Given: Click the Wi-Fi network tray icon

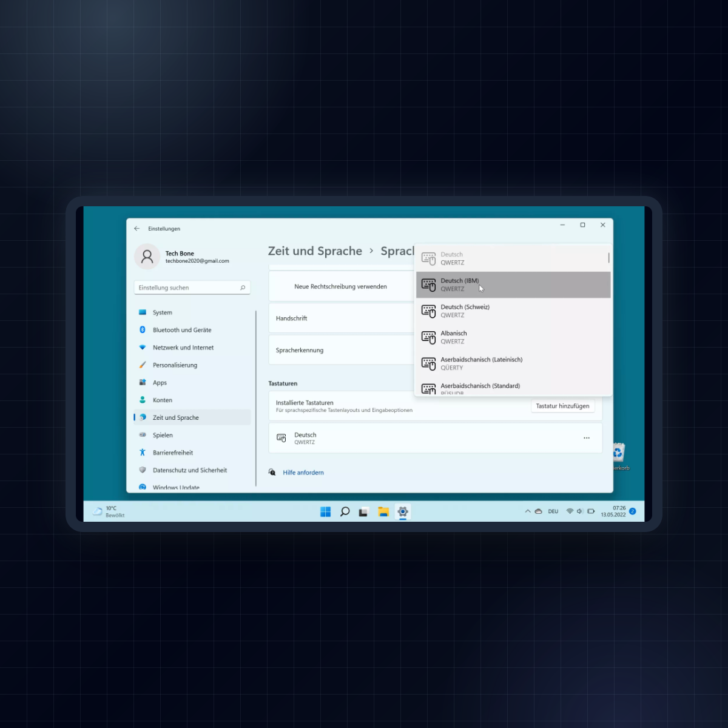Looking at the screenshot, I should coord(570,511).
